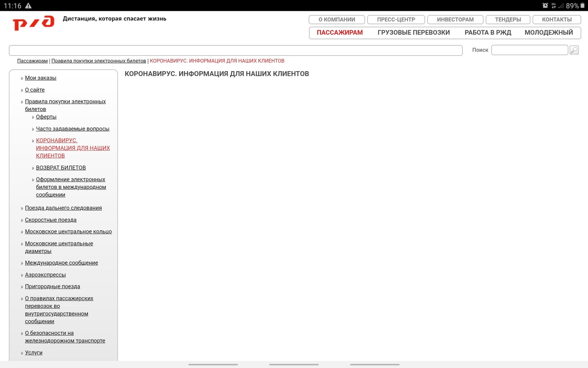Click the Пассажирам breadcrumb link
Screen dimensions: 588x368
(32, 61)
